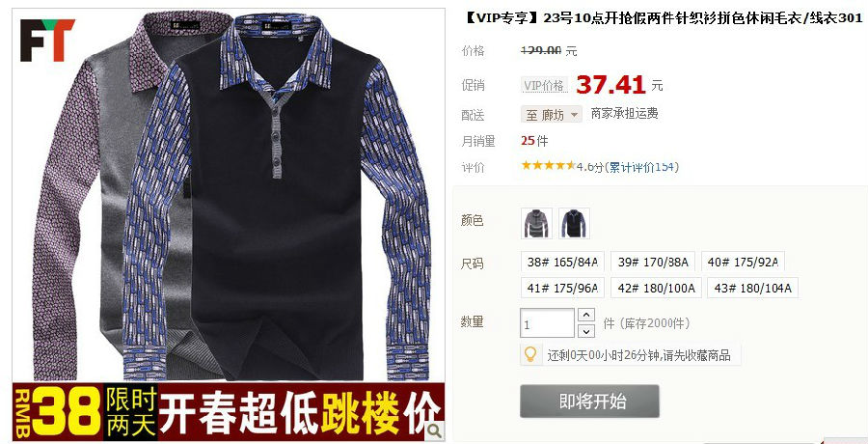The height and width of the screenshot is (444, 868).
Task: Click the 即将开始 button
Action: (x=589, y=402)
